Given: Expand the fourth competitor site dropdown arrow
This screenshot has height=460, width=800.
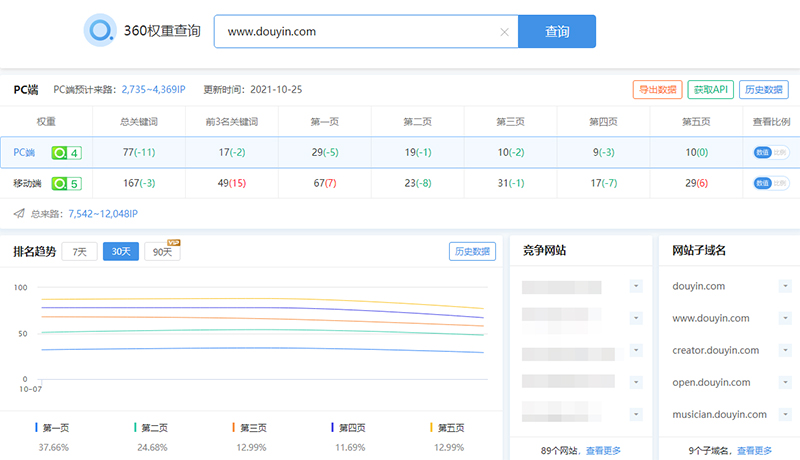Looking at the screenshot, I should pyautogui.click(x=636, y=382).
